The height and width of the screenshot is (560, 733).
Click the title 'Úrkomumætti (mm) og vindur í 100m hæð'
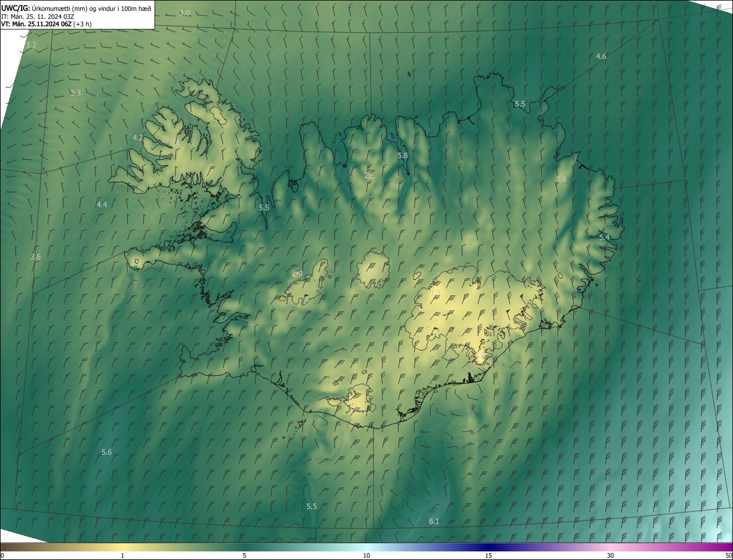(x=92, y=8)
